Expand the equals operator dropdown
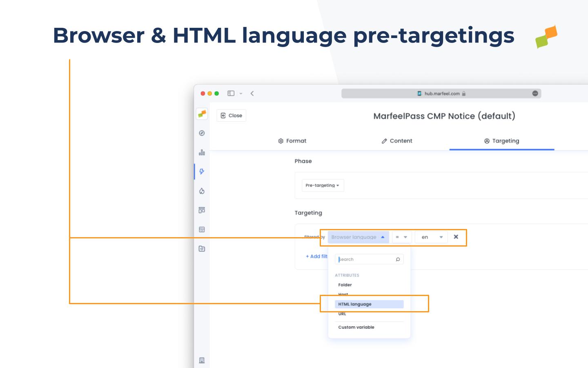 [x=401, y=237]
